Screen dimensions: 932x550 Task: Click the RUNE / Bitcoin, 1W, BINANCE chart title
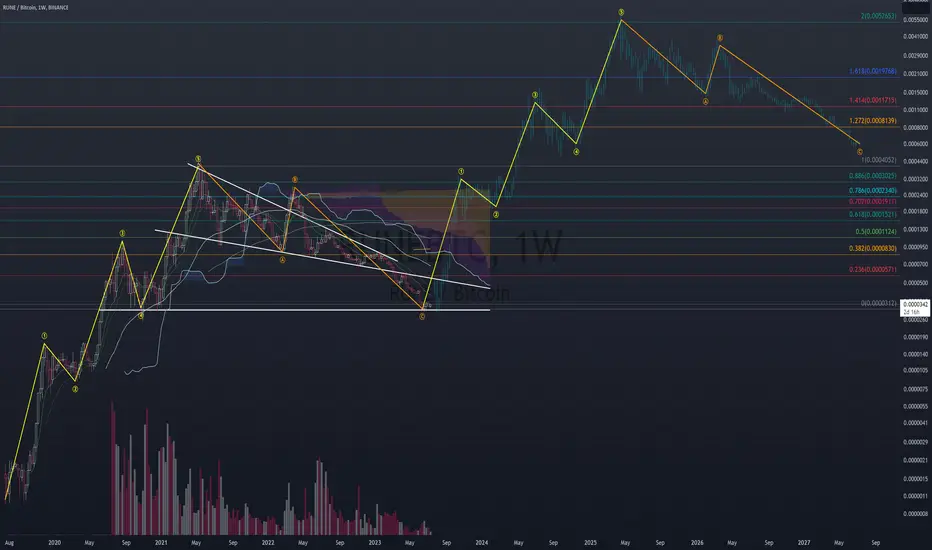point(36,8)
